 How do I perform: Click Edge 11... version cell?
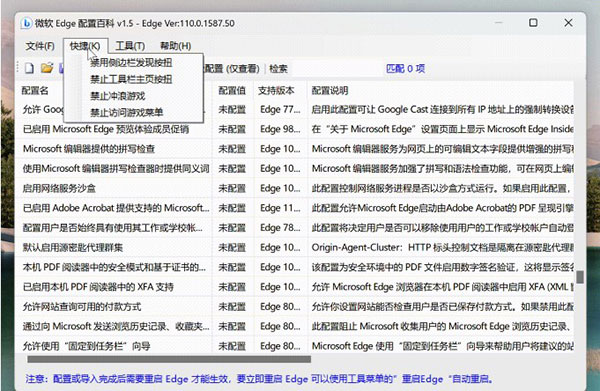click(x=280, y=208)
